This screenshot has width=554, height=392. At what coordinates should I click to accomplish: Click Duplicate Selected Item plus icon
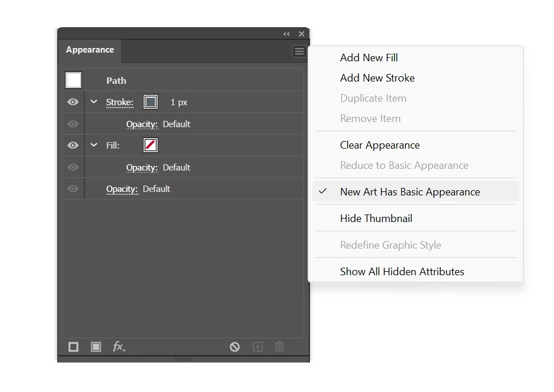tap(258, 347)
